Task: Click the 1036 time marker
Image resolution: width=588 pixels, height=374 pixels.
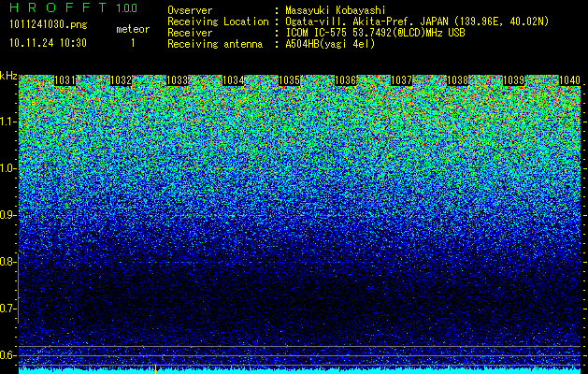Action: (345, 80)
